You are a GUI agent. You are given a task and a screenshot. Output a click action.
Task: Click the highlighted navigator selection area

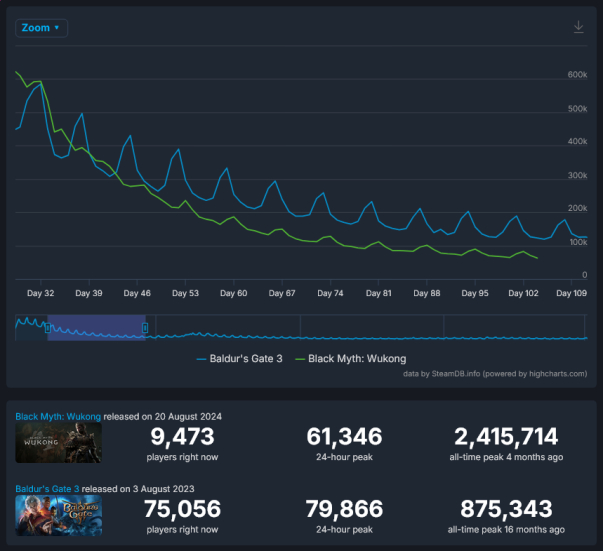point(96,328)
